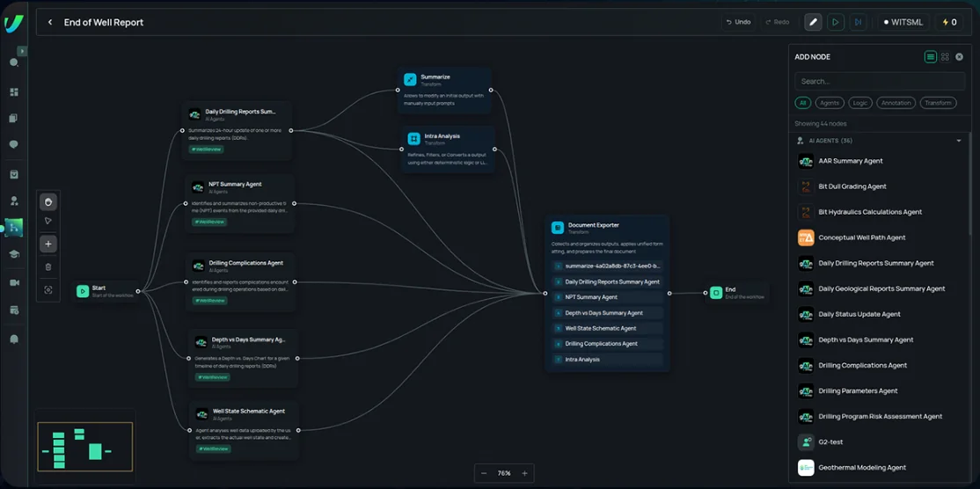Click the Bit Dull Grading Agent icon
Screen dimensions: 980x489
[806, 186]
